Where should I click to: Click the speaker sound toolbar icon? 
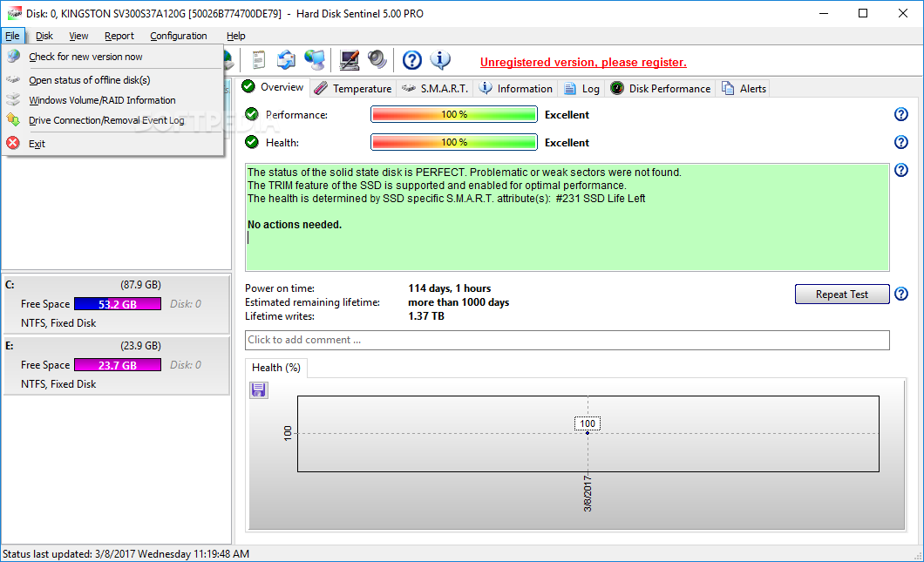(377, 59)
